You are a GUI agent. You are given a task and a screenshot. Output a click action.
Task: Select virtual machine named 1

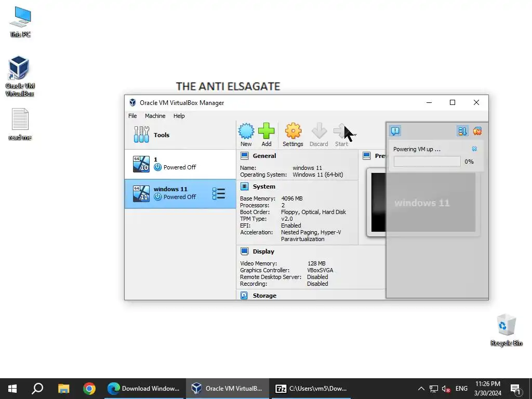pyautogui.click(x=180, y=164)
